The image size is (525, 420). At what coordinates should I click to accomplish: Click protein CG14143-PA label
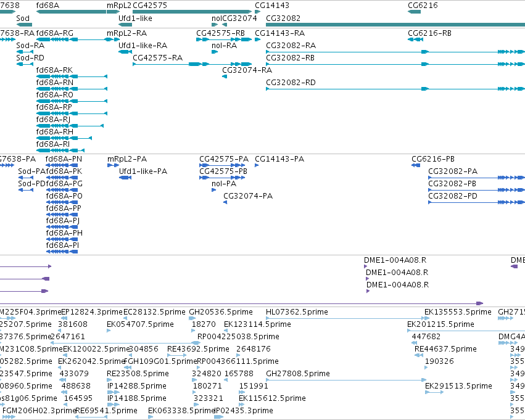[279, 159]
